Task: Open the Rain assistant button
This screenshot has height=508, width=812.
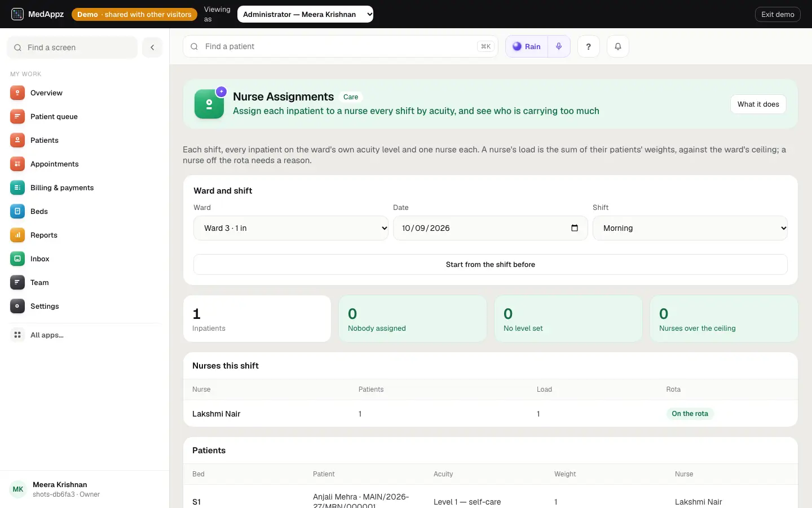Action: point(527,46)
